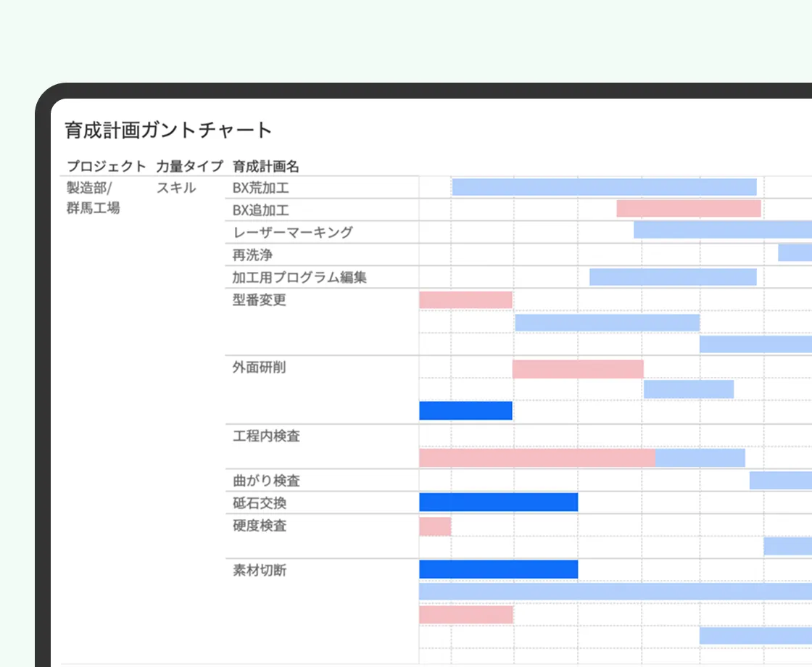Click the dark blue 砥石交換 bar

point(498,502)
